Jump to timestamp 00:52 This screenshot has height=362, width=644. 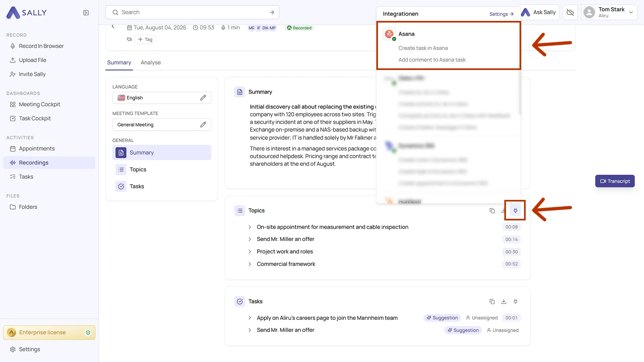[512, 264]
